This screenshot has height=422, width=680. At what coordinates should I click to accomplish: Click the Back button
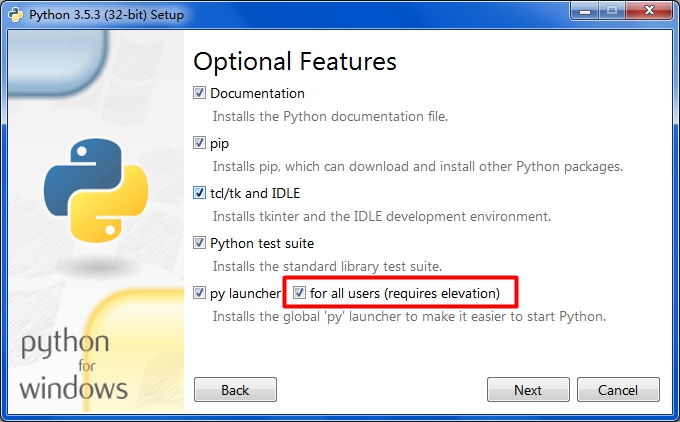(x=235, y=389)
